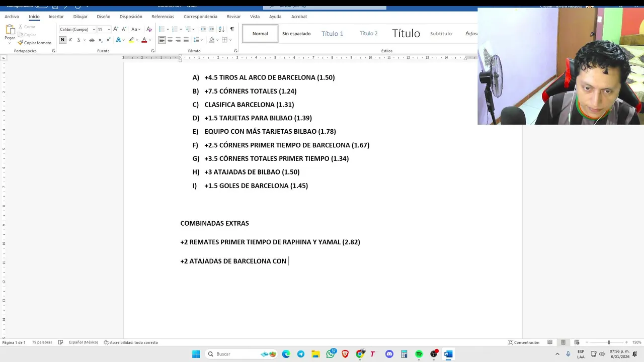Open the font name dropdown
The width and height of the screenshot is (644, 362).
[x=94, y=29]
